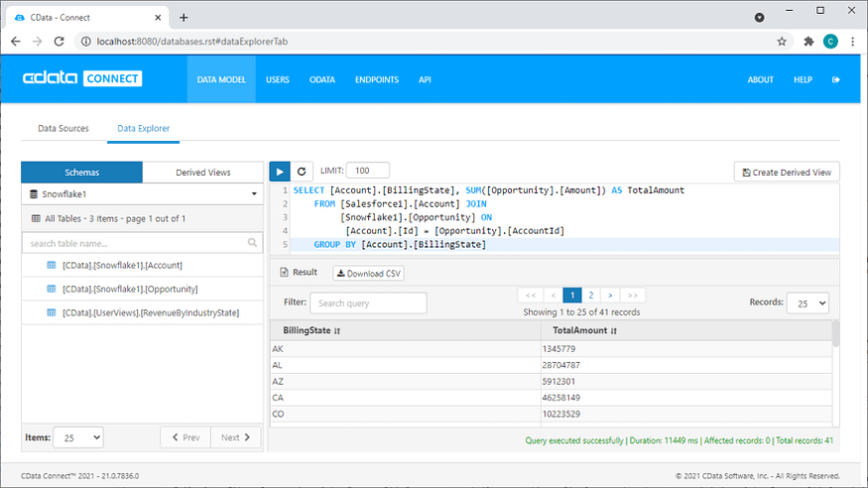This screenshot has height=488, width=868.
Task: Click the browser address bar URL
Action: coord(192,42)
